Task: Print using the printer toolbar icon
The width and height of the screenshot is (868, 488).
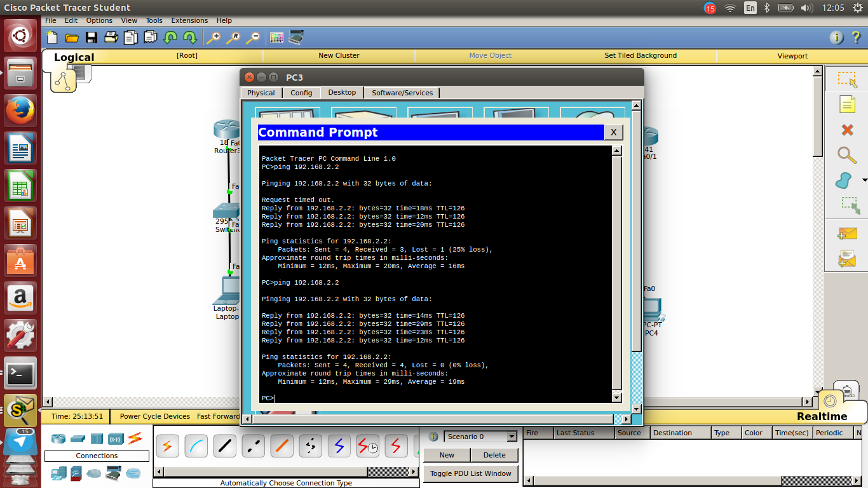Action: click(x=111, y=37)
